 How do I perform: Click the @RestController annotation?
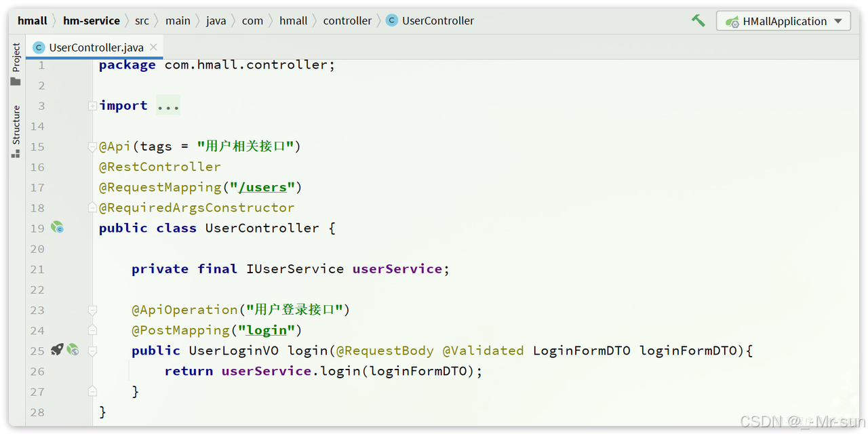pos(160,167)
